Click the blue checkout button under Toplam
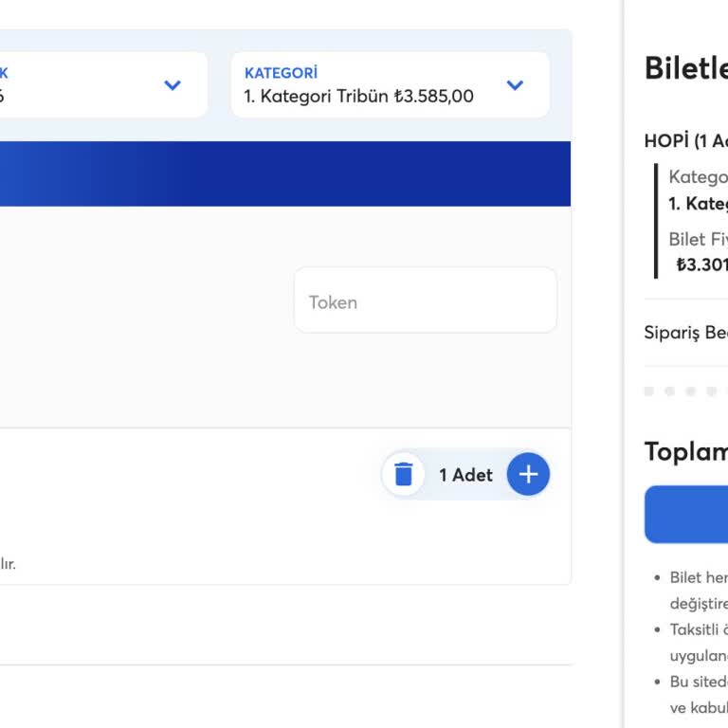The height and width of the screenshot is (728, 728). point(686,515)
